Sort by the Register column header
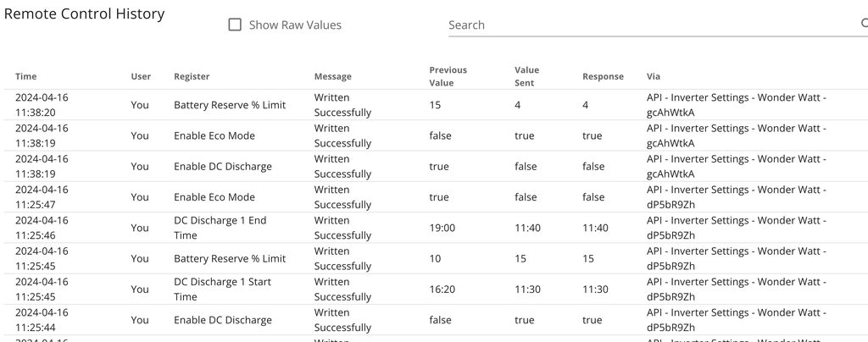The image size is (868, 342). pyautogui.click(x=192, y=77)
